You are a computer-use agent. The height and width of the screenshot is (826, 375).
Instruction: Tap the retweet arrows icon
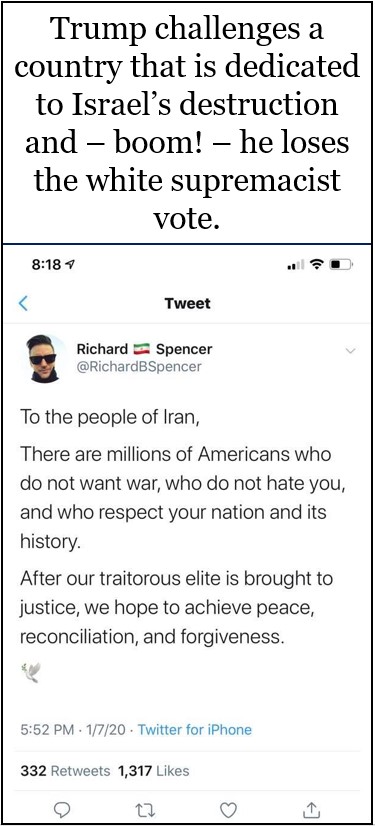(x=144, y=808)
